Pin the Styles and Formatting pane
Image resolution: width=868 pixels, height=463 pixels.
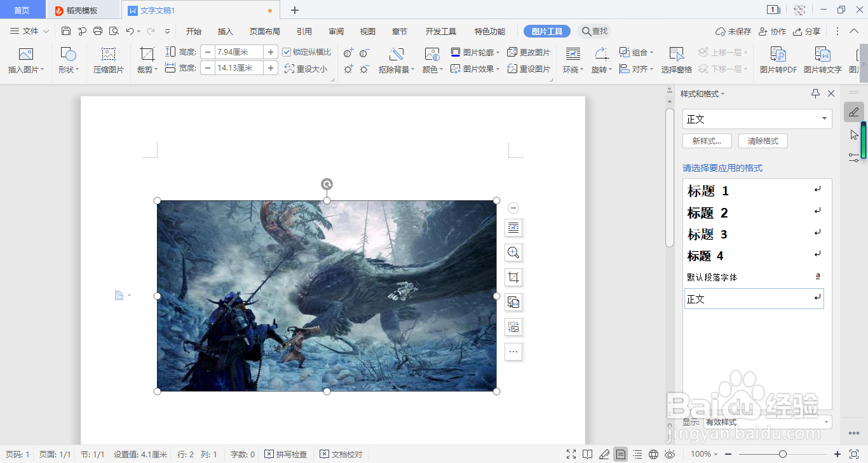click(816, 93)
